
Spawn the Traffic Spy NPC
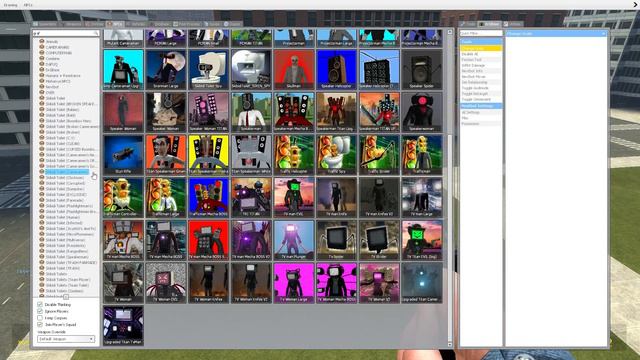(337, 155)
